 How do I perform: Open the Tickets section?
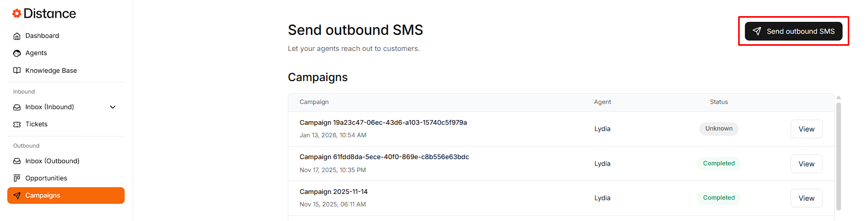click(x=36, y=124)
